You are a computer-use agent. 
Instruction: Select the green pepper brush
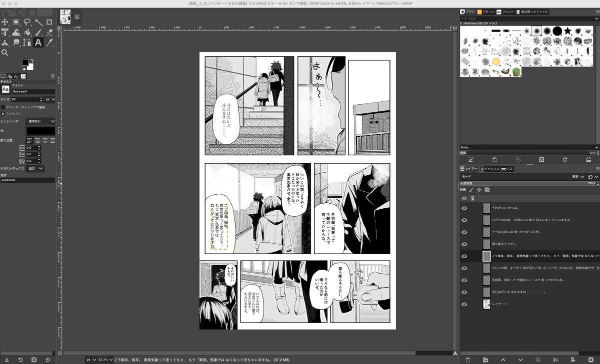(x=515, y=72)
